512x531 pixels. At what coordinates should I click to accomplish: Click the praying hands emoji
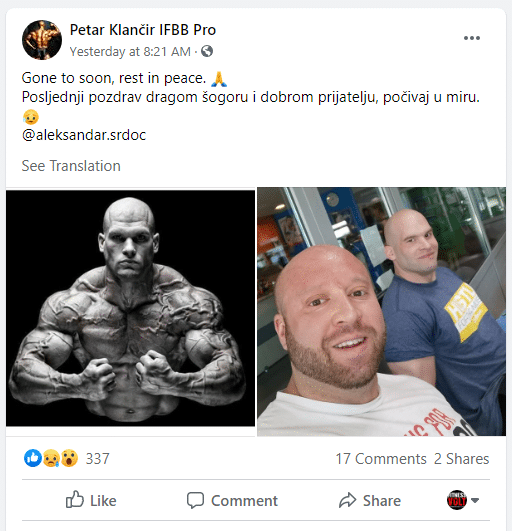[219, 79]
